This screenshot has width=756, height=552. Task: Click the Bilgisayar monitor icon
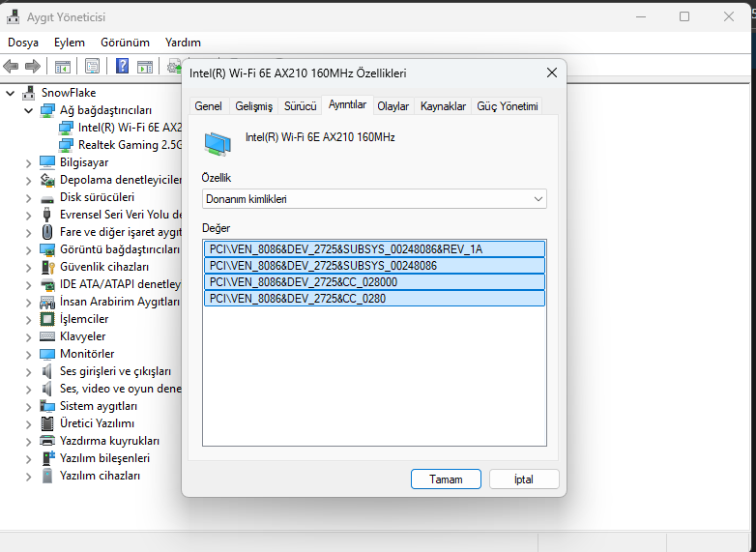point(47,162)
